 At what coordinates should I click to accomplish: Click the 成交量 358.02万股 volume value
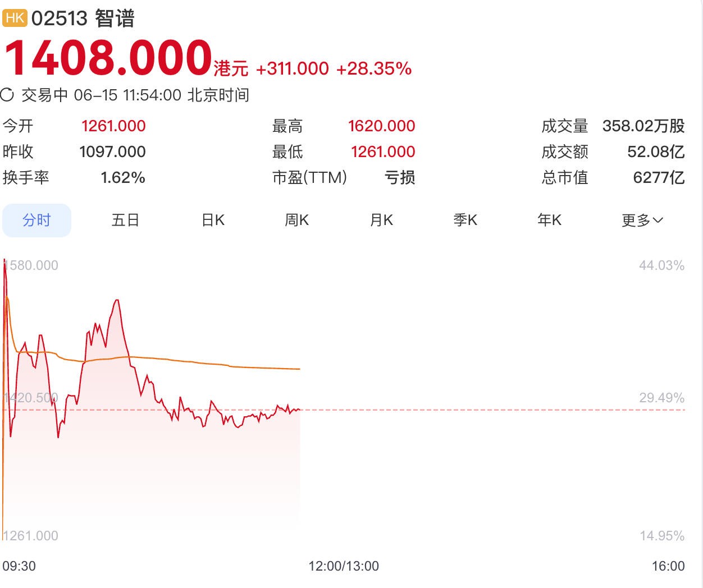click(x=643, y=126)
